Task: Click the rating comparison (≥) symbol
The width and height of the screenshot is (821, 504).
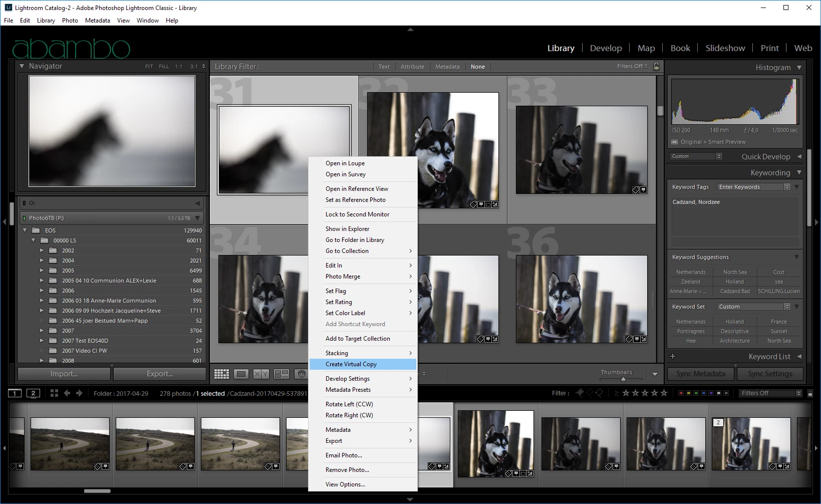Action: pos(617,393)
